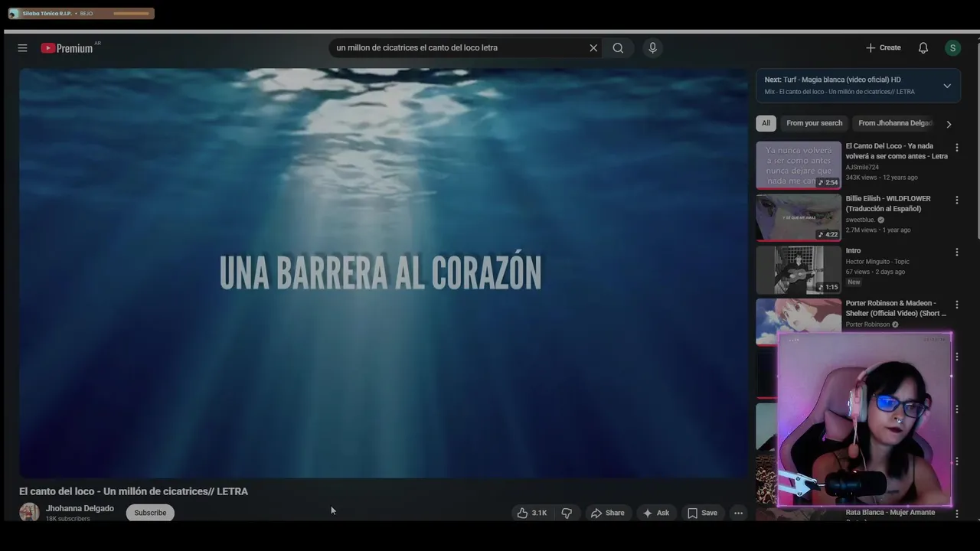The image size is (980, 551).
Task: Open the Create menu
Action: 883,47
